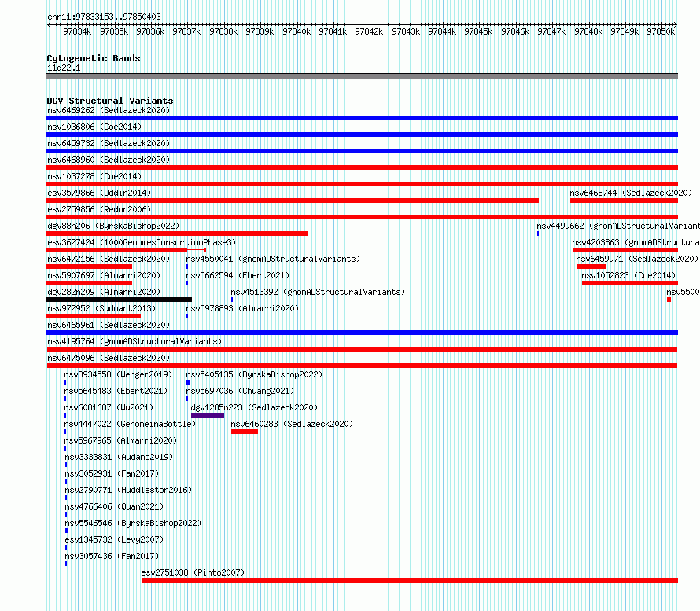
Task: Click the nsv3333831 (Audano2019) label
Action: coord(119,457)
